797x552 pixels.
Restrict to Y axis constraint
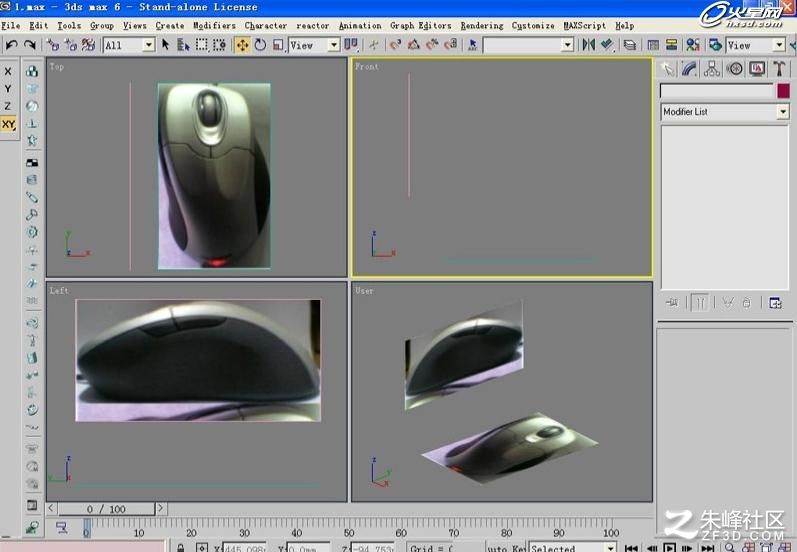click(x=8, y=89)
